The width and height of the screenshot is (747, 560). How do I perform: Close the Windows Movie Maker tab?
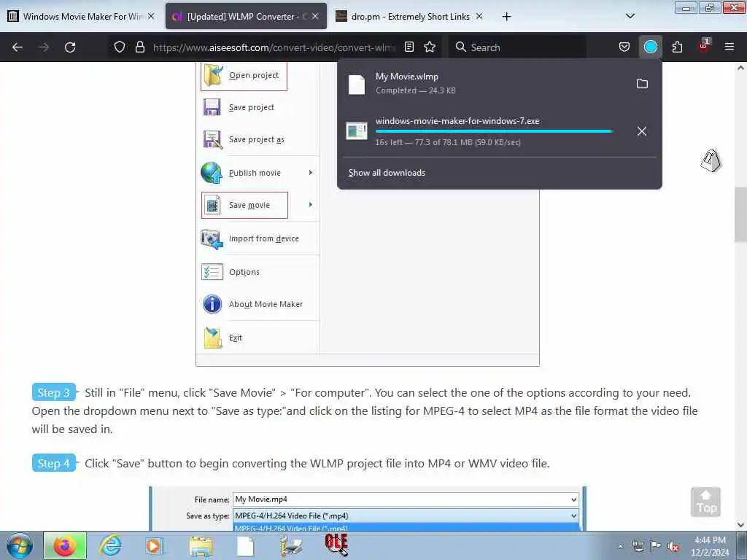point(151,16)
